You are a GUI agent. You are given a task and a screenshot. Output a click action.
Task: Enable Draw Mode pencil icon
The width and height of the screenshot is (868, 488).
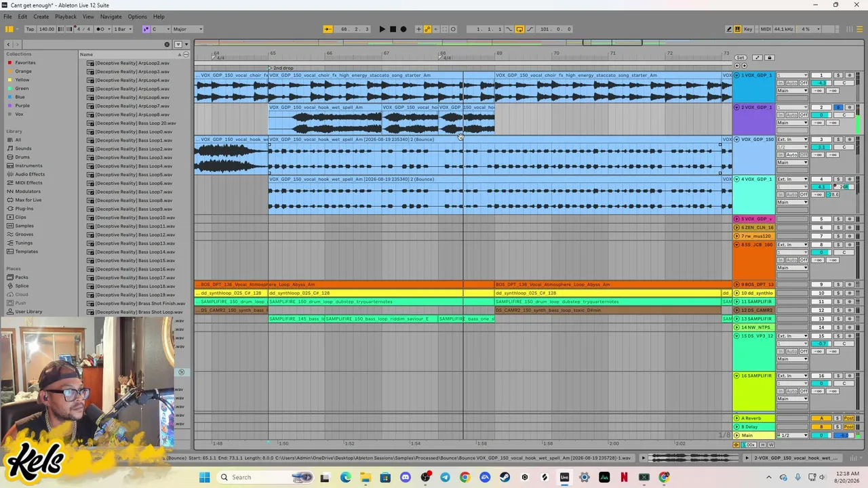pos(729,29)
